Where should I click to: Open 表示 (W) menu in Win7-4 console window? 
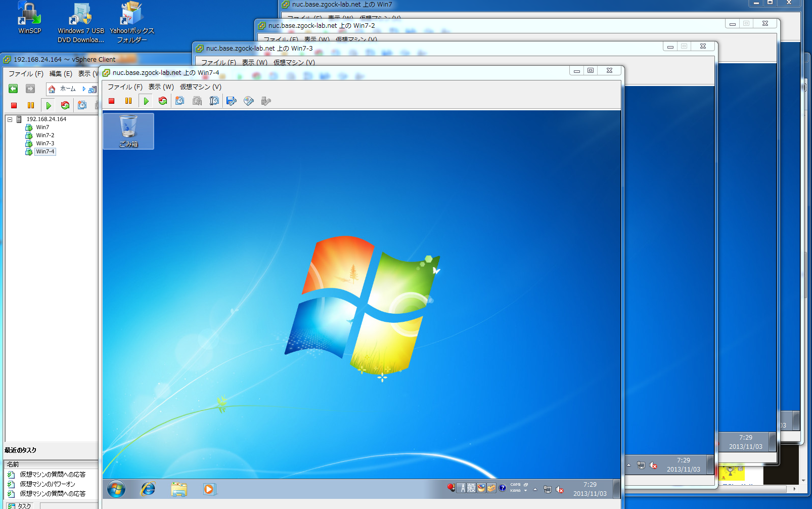coord(161,87)
